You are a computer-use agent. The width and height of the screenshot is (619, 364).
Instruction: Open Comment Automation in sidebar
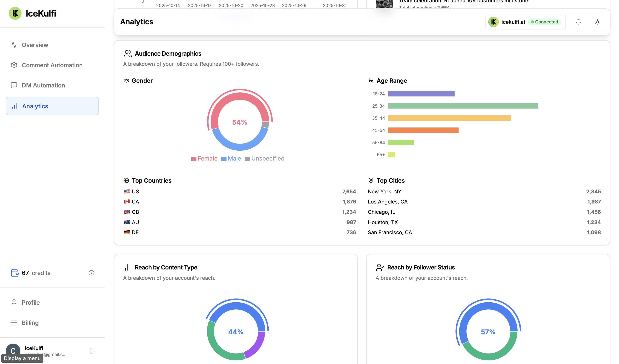click(x=52, y=65)
